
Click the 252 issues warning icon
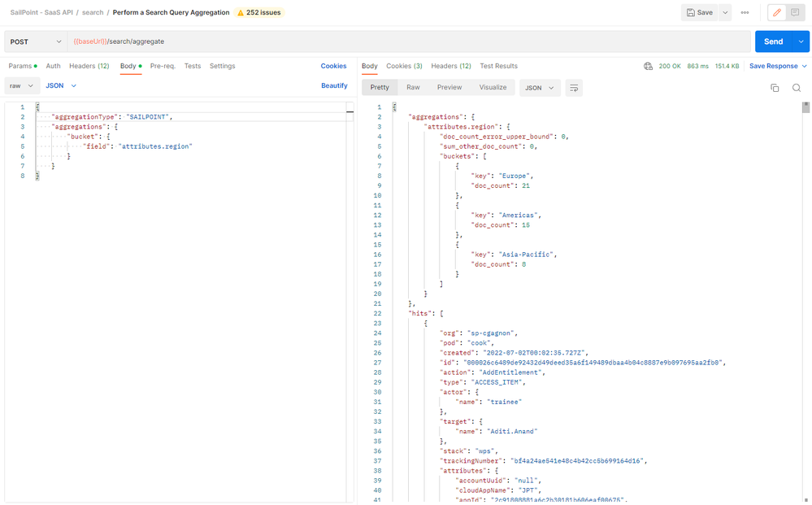(x=241, y=13)
